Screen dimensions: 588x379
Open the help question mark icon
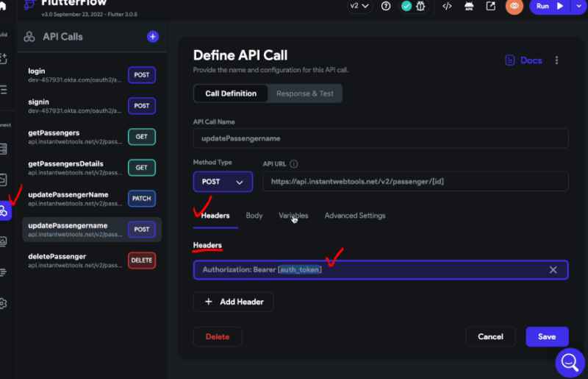pos(386,6)
